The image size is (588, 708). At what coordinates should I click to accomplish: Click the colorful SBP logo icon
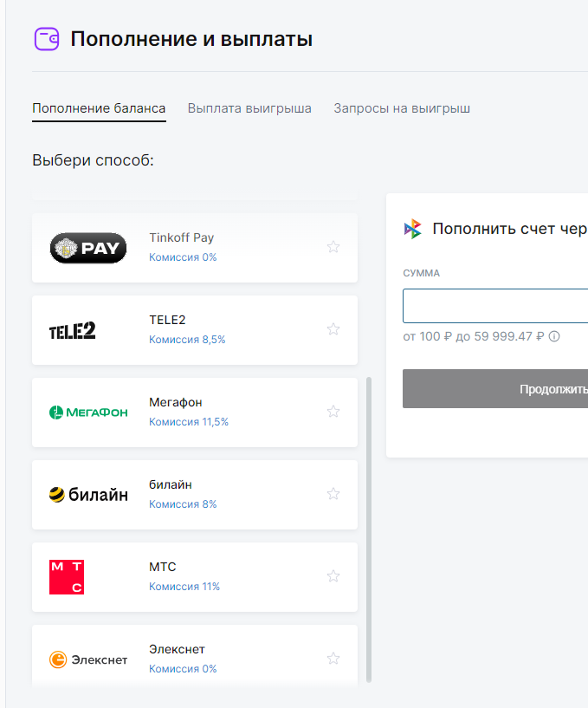[413, 229]
